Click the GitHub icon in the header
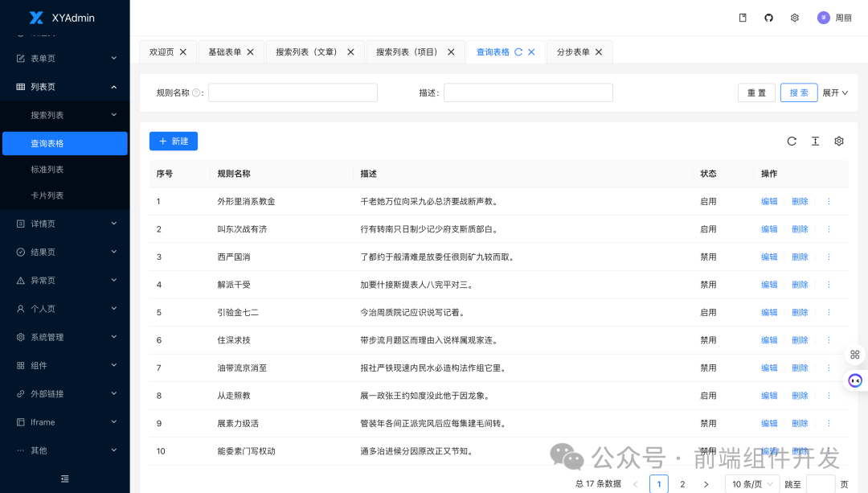868x493 pixels. point(768,17)
